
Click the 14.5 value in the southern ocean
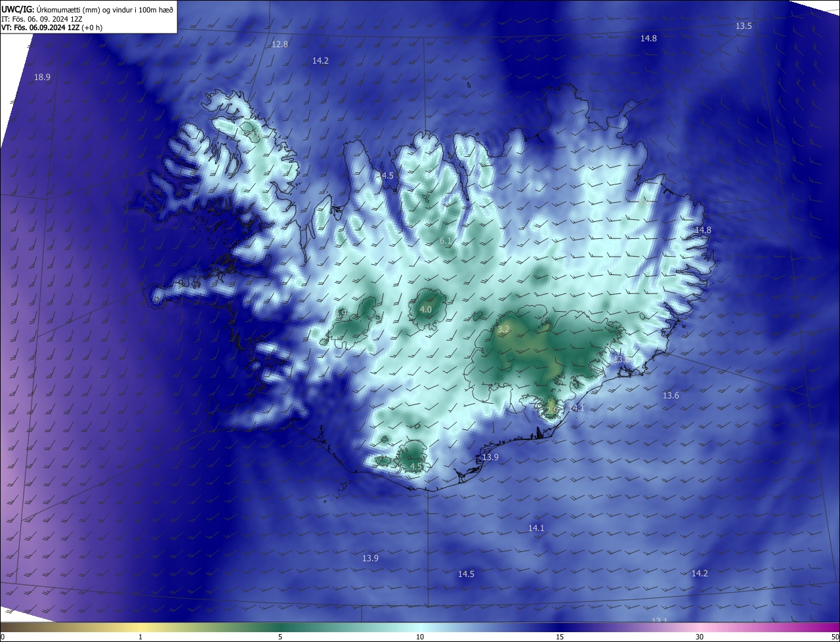(466, 574)
